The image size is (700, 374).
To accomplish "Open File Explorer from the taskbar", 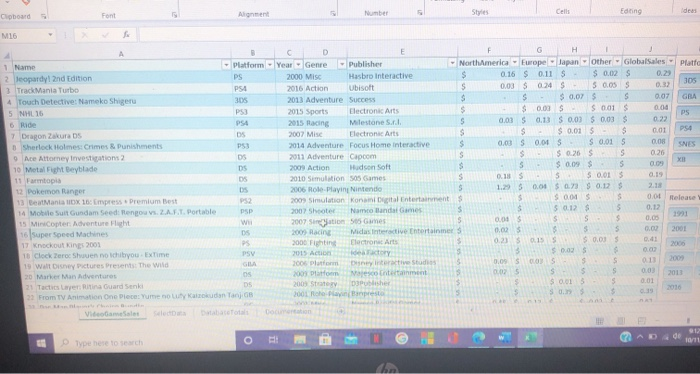I will pyautogui.click(x=300, y=340).
